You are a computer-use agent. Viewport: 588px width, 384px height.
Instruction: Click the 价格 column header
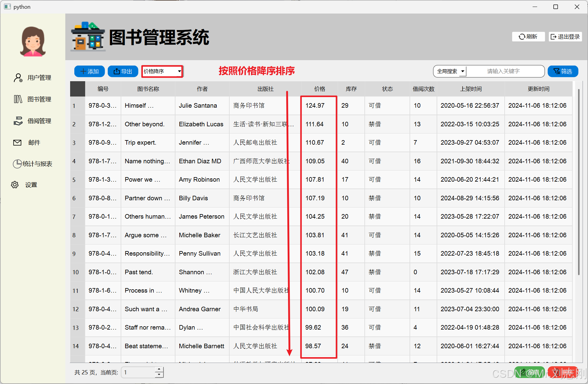click(x=319, y=89)
